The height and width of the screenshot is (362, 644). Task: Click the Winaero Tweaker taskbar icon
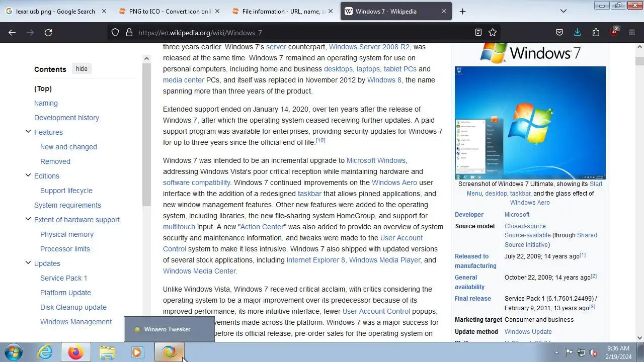tap(169, 352)
